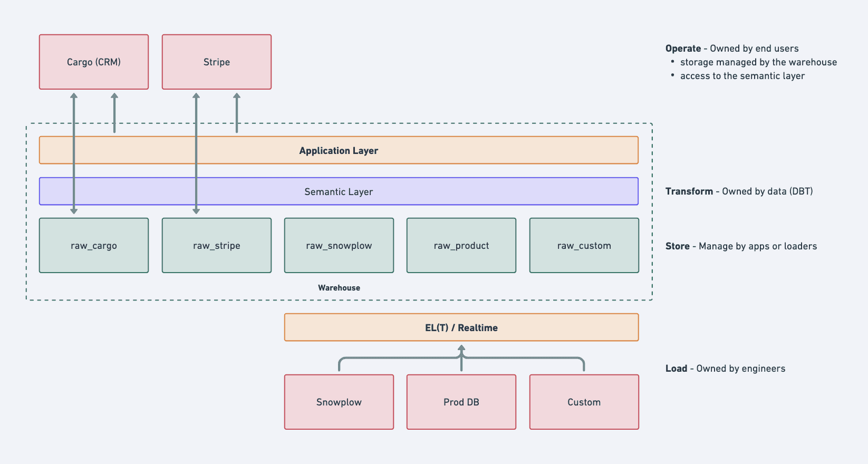Select the raw_cargo box
868x464 pixels.
click(94, 245)
